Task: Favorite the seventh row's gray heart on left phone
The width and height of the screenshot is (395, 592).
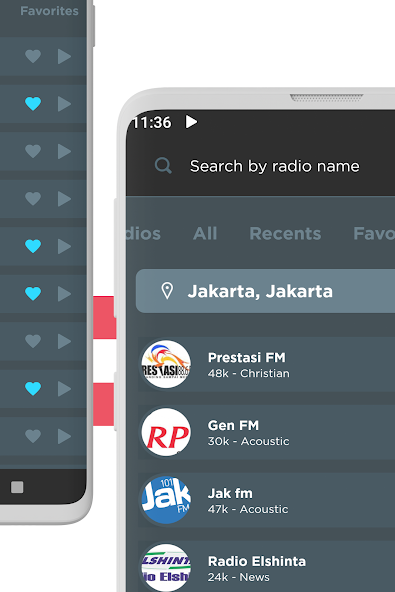Action: coord(33,341)
